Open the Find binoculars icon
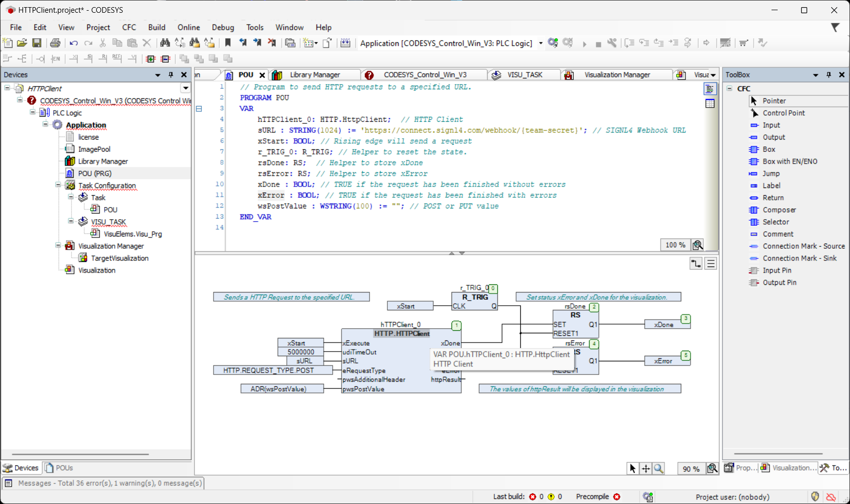 tap(165, 43)
